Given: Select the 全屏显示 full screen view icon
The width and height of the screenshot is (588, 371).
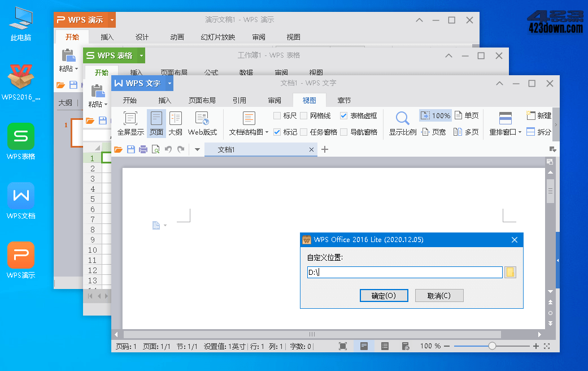Looking at the screenshot, I should [x=130, y=122].
